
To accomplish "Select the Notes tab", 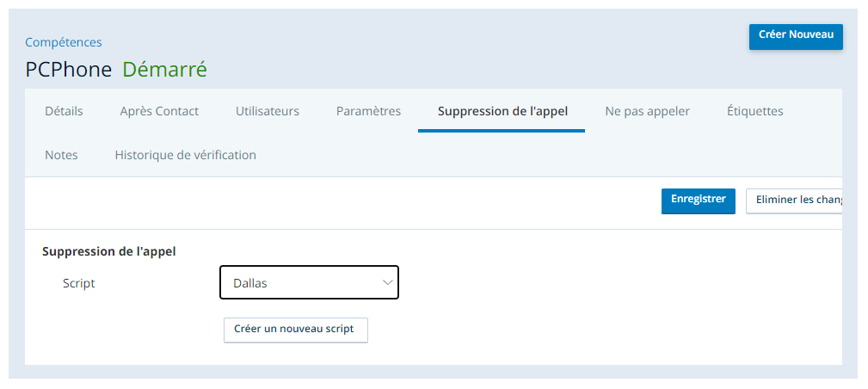I will click(61, 155).
